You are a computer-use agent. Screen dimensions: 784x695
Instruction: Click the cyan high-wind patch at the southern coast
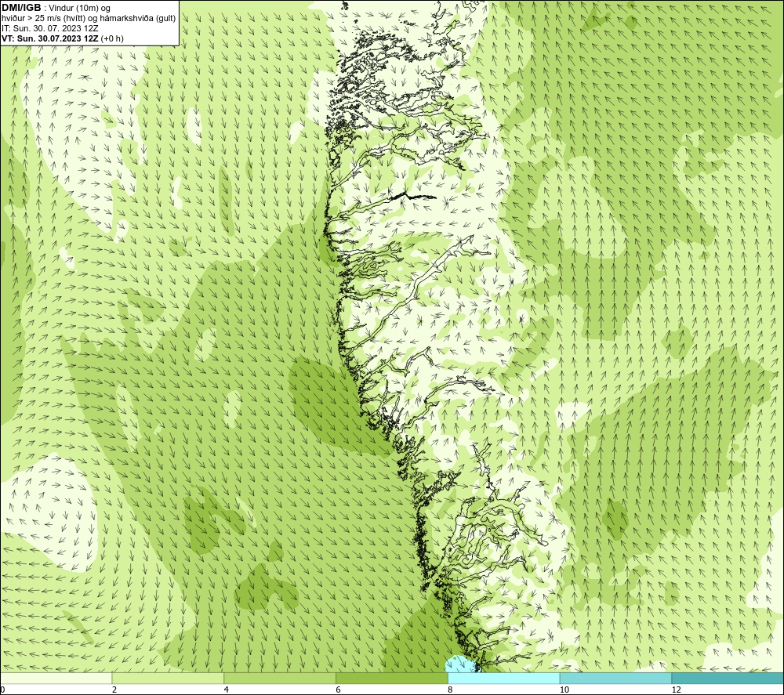tap(460, 664)
